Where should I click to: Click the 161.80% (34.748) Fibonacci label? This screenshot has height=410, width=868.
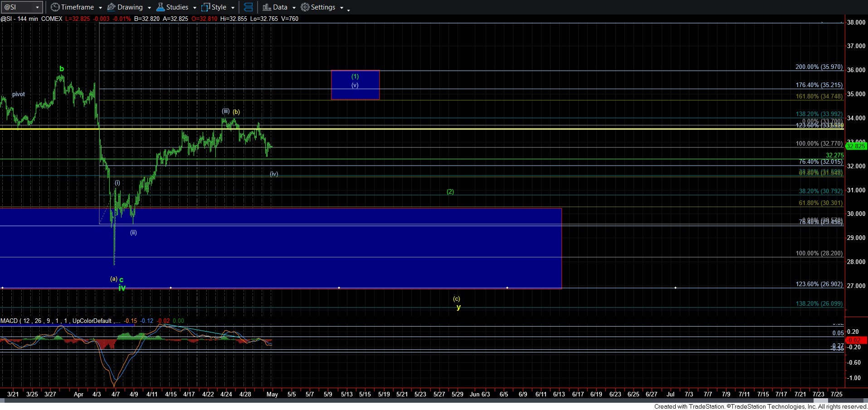tap(819, 97)
